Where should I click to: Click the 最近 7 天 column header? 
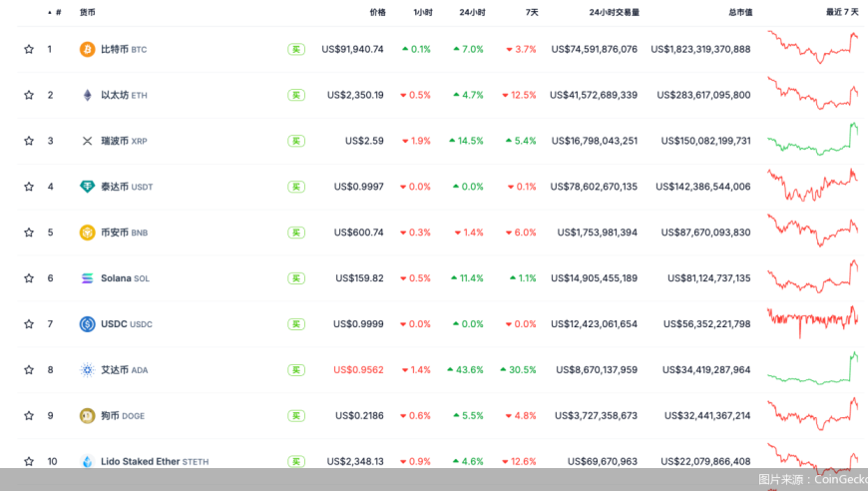[842, 12]
